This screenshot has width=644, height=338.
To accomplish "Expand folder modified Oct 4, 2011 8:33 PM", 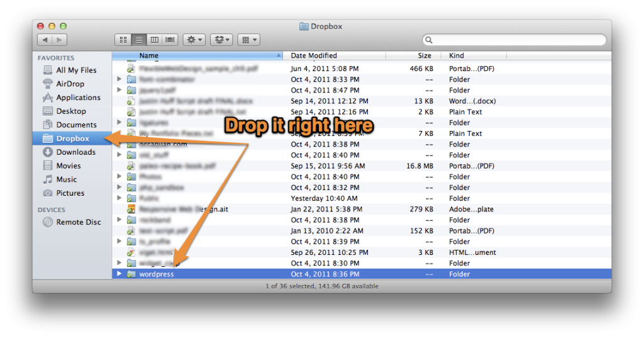I will tap(119, 79).
